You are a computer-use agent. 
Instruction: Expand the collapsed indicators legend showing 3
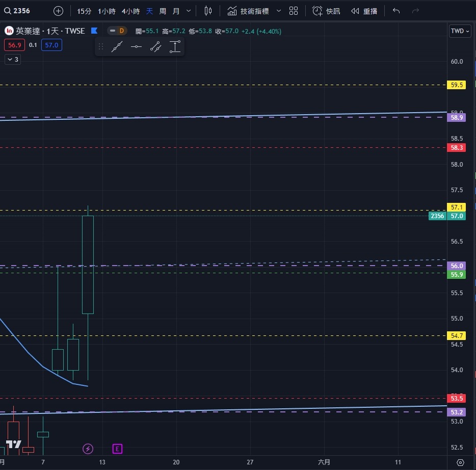[13, 60]
